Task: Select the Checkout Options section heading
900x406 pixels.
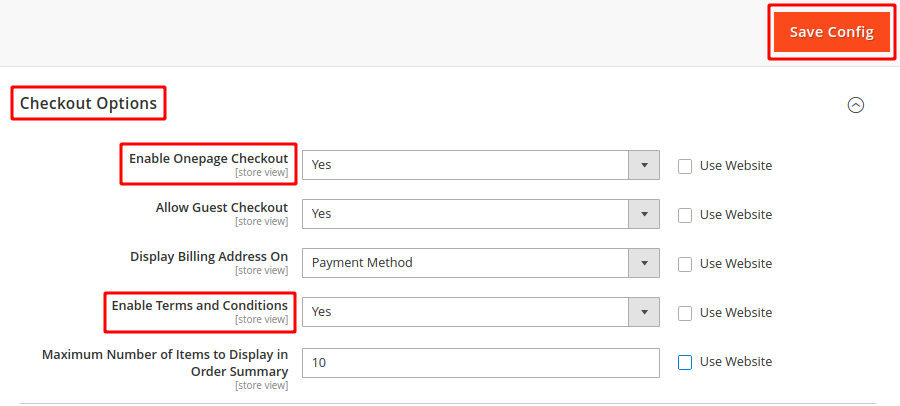Action: coord(88,103)
